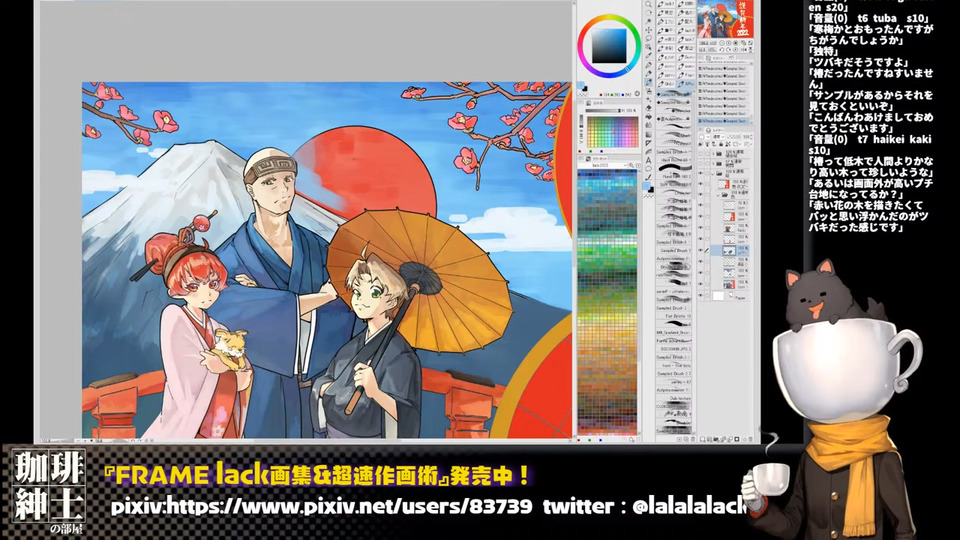This screenshot has width=960, height=540.
Task: Hide the highlighted active layer
Action: click(700, 250)
